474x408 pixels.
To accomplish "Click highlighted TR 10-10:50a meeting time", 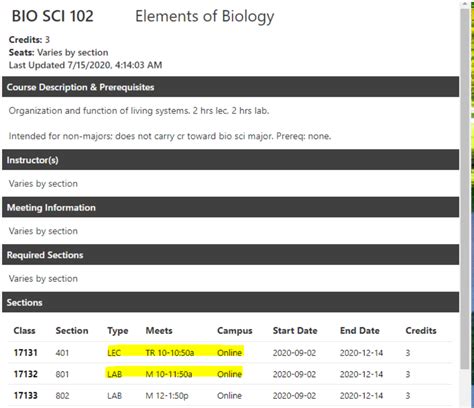I will pos(170,353).
